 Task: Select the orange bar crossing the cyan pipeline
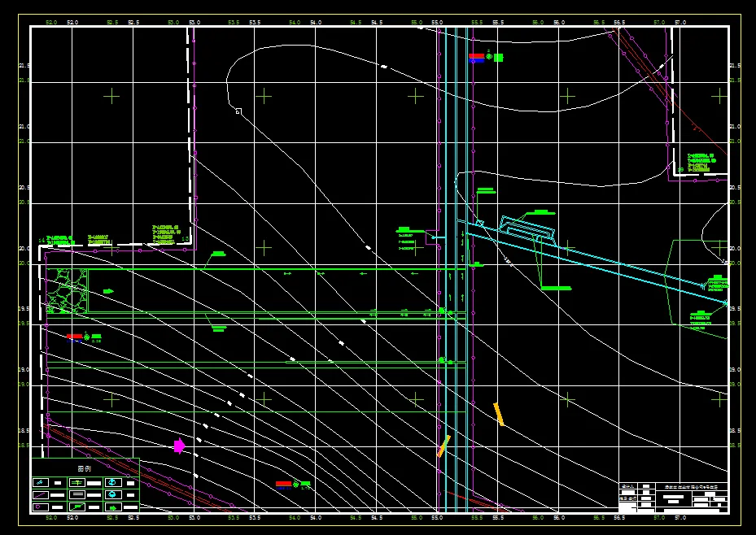(x=443, y=446)
